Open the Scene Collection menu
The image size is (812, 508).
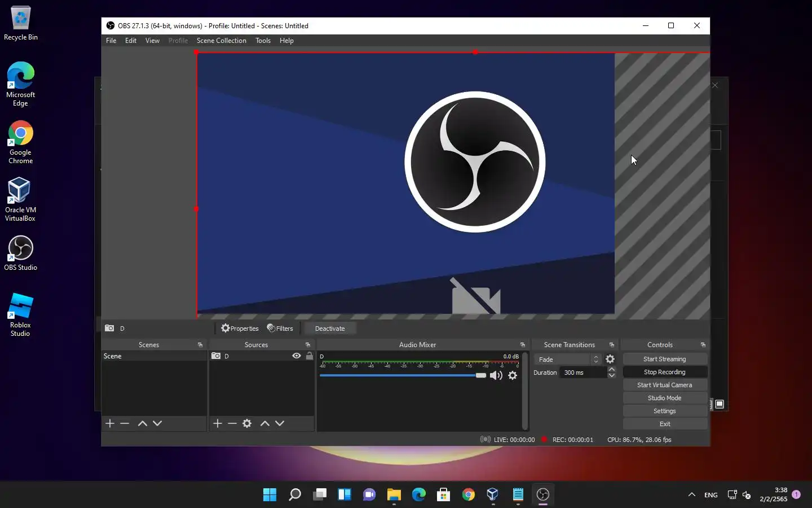pos(222,41)
